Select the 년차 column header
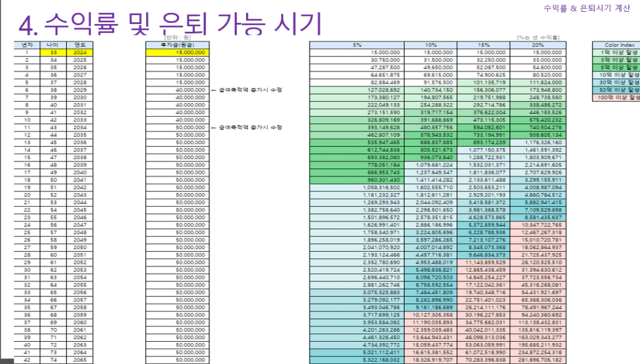 pyautogui.click(x=27, y=45)
